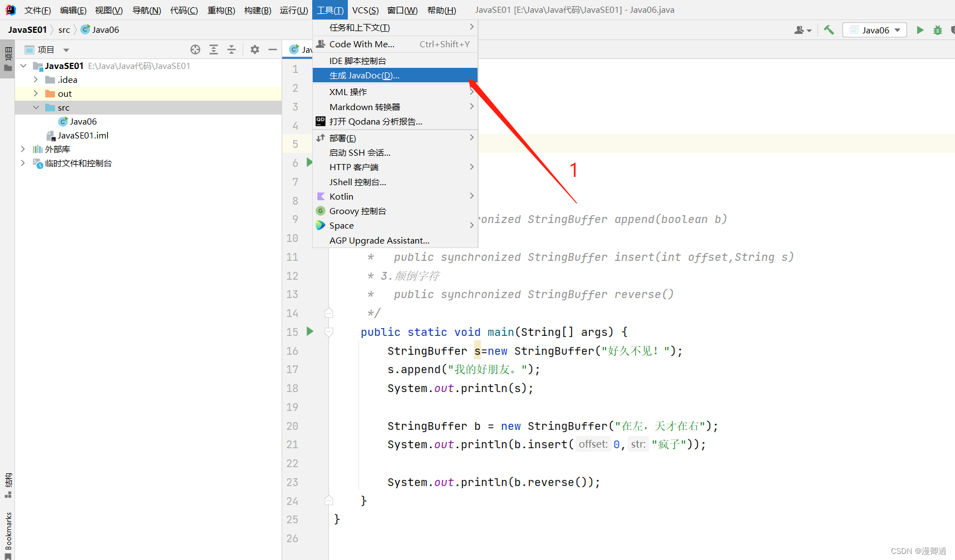This screenshot has height=560, width=955.
Task: Click the fold marker on line 24
Action: [x=329, y=500]
